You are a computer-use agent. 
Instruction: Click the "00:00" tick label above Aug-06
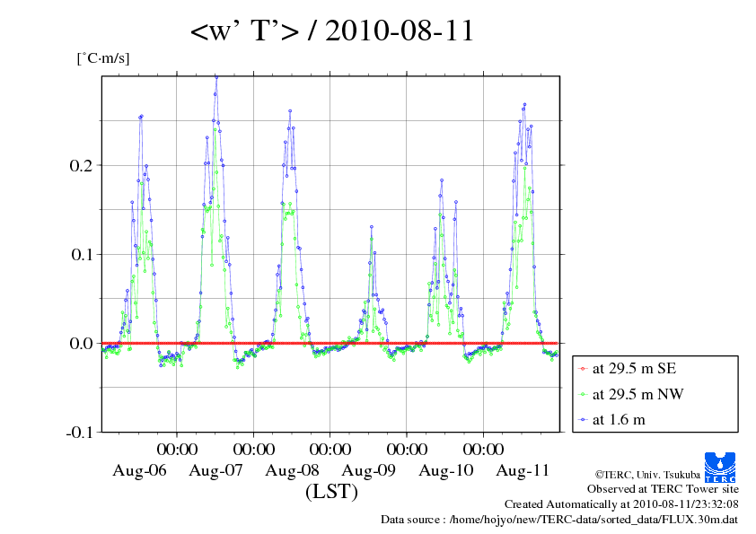(x=177, y=449)
